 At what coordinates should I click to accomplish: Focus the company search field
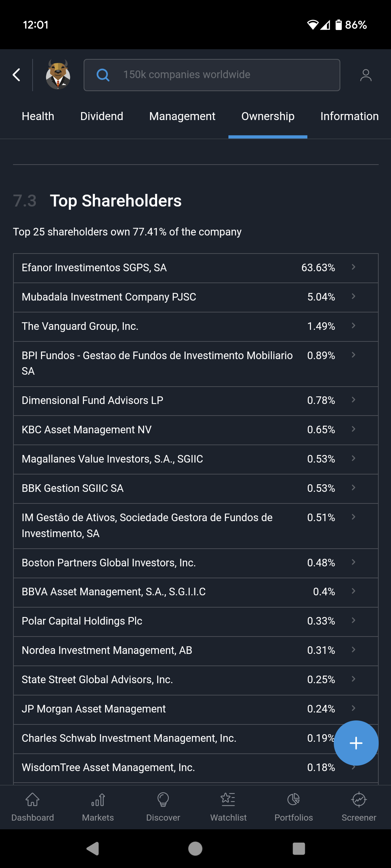pyautogui.click(x=217, y=75)
